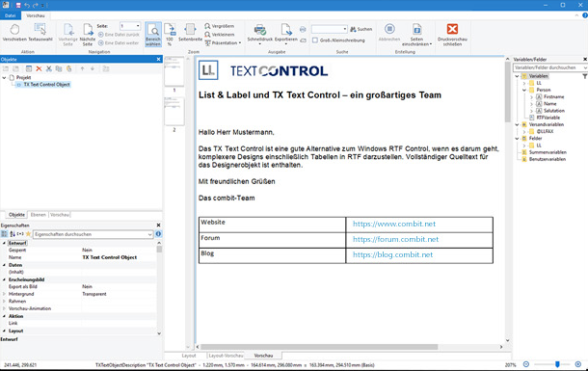
Task: Expand the Firstname variable
Action: (x=531, y=97)
